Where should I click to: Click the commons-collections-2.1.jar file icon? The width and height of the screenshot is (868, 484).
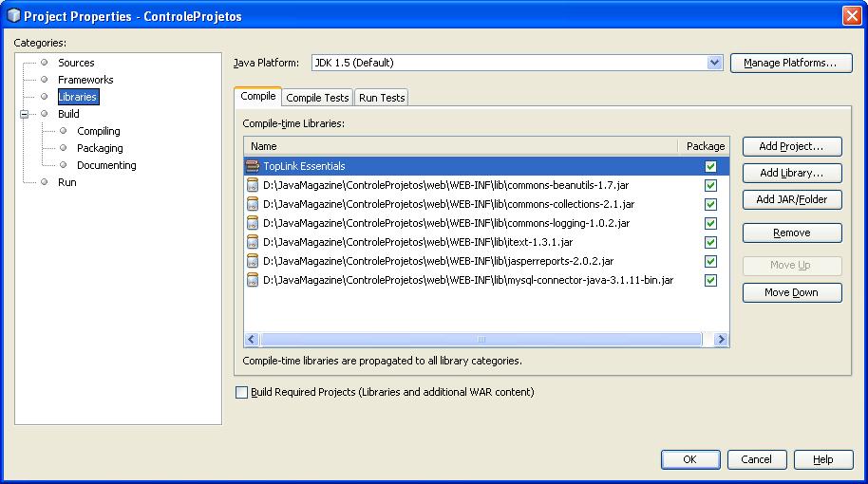pyautogui.click(x=253, y=204)
